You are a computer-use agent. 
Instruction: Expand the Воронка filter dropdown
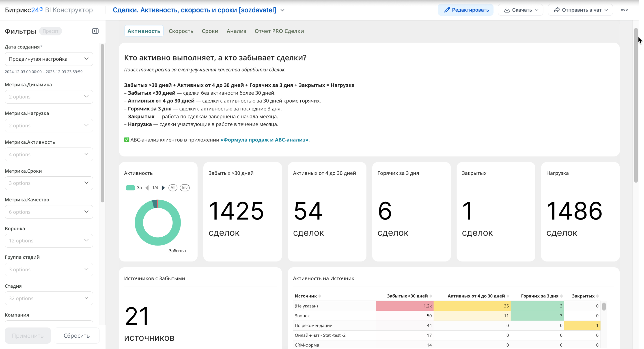coord(49,241)
